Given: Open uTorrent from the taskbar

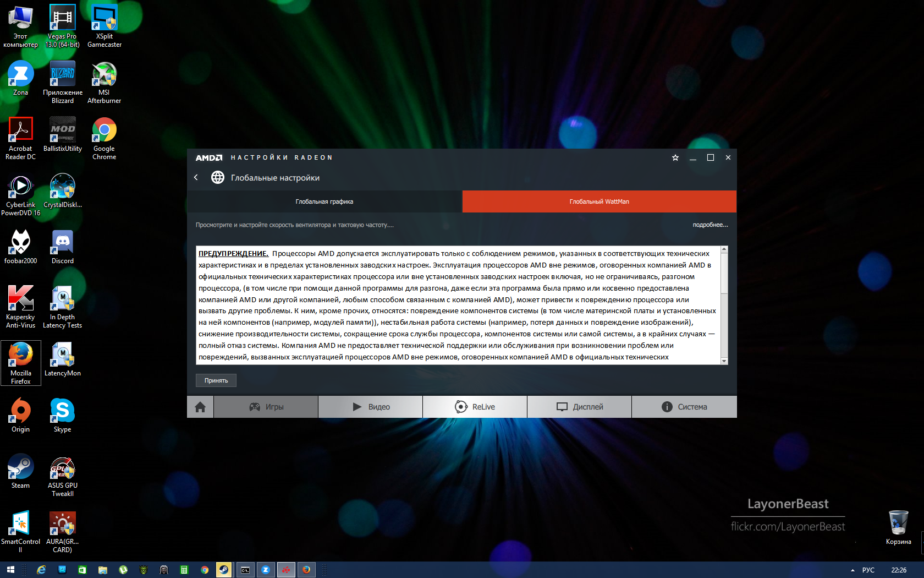Looking at the screenshot, I should (123, 570).
